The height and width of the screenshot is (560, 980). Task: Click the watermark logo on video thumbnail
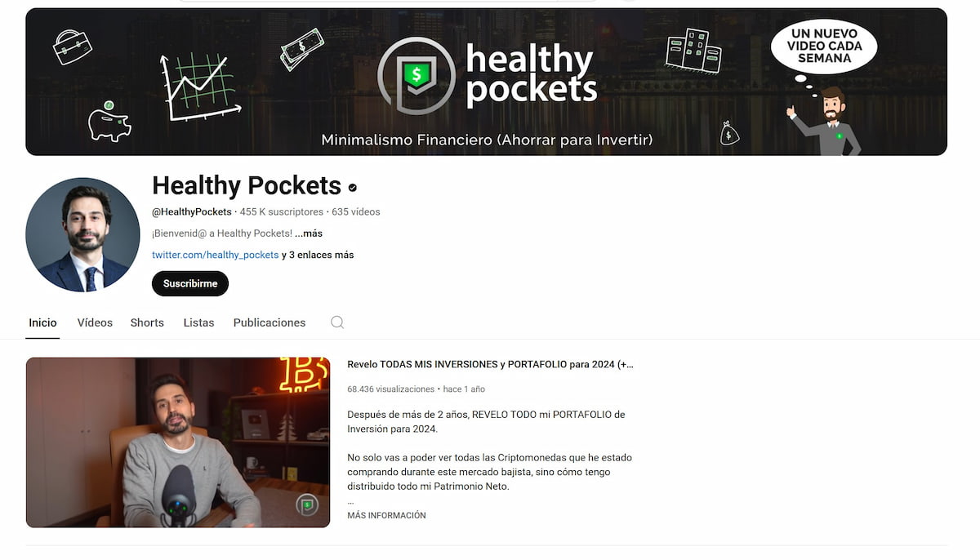click(307, 505)
